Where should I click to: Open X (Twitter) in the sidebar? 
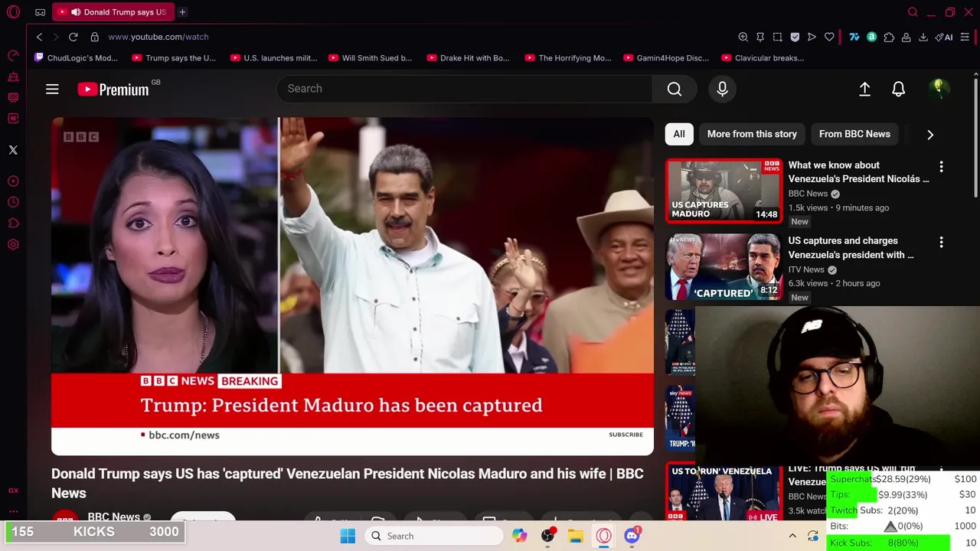(13, 150)
